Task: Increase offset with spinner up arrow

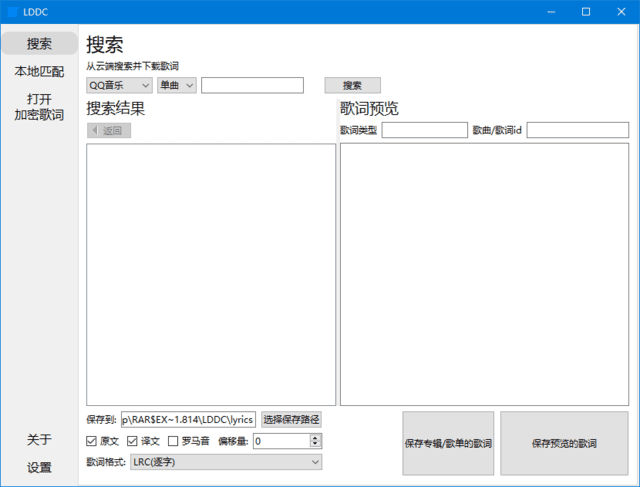Action: click(316, 437)
